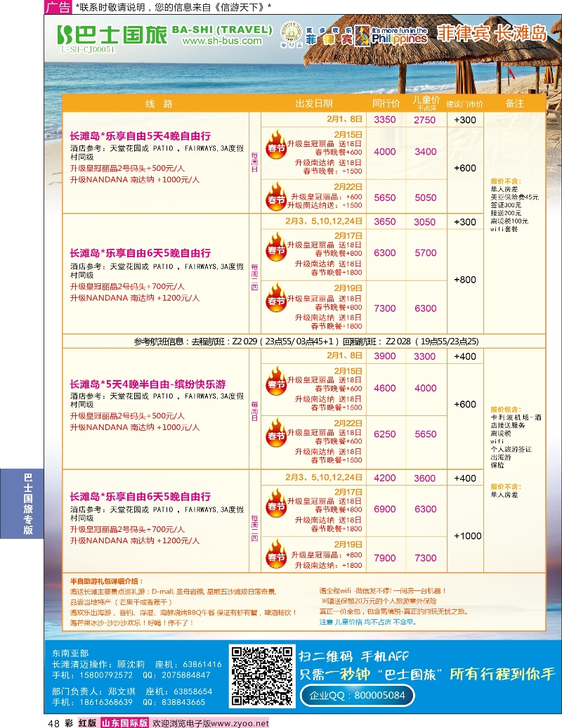Click the child price 5700

coord(426,252)
